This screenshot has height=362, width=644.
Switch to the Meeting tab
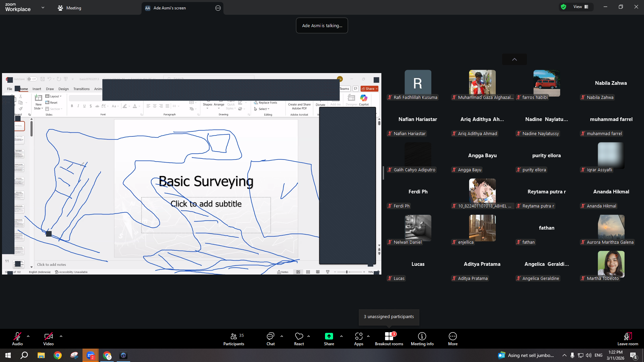coord(69,8)
